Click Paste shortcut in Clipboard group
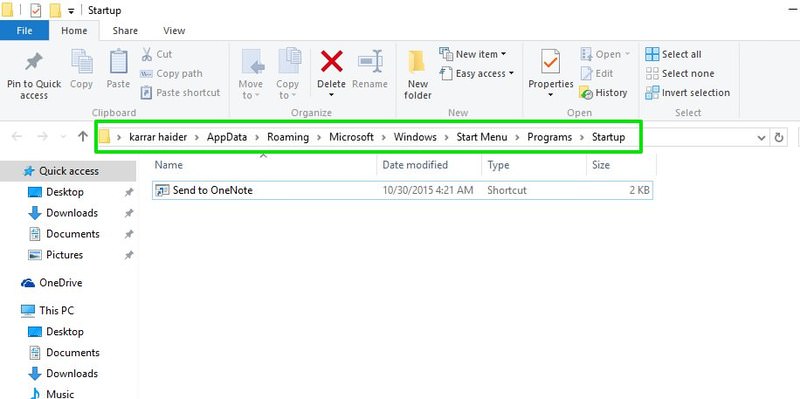 click(180, 93)
